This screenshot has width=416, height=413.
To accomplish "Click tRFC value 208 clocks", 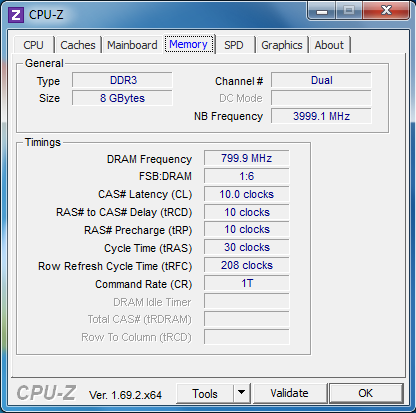I will pyautogui.click(x=247, y=265).
